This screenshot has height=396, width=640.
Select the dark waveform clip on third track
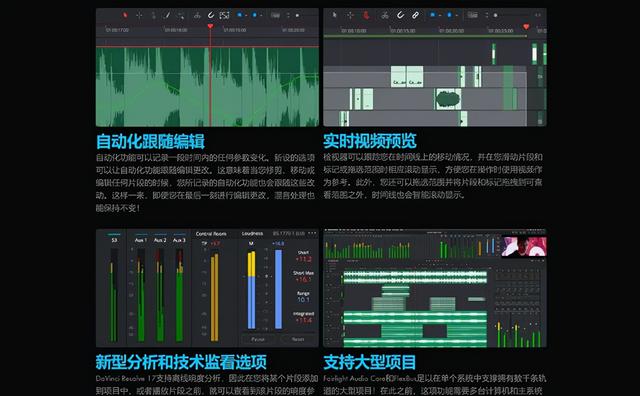448,99
